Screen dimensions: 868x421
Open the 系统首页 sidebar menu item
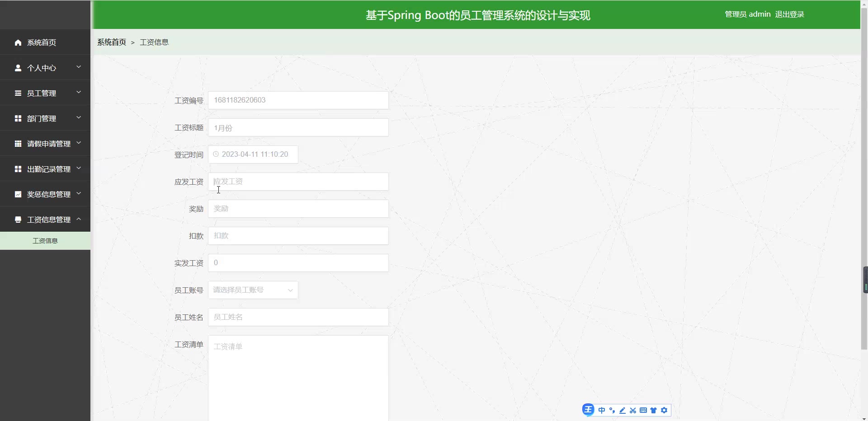point(45,42)
